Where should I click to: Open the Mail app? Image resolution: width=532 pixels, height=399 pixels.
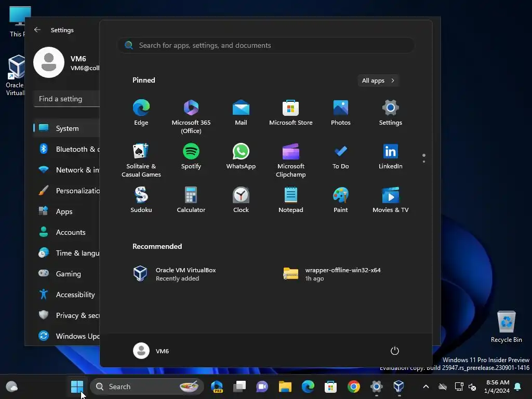(241, 113)
